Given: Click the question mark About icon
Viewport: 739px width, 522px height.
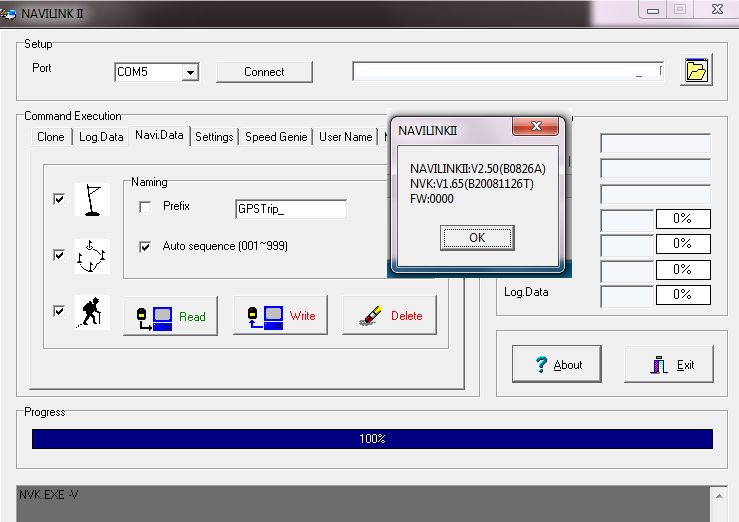Looking at the screenshot, I should (541, 364).
